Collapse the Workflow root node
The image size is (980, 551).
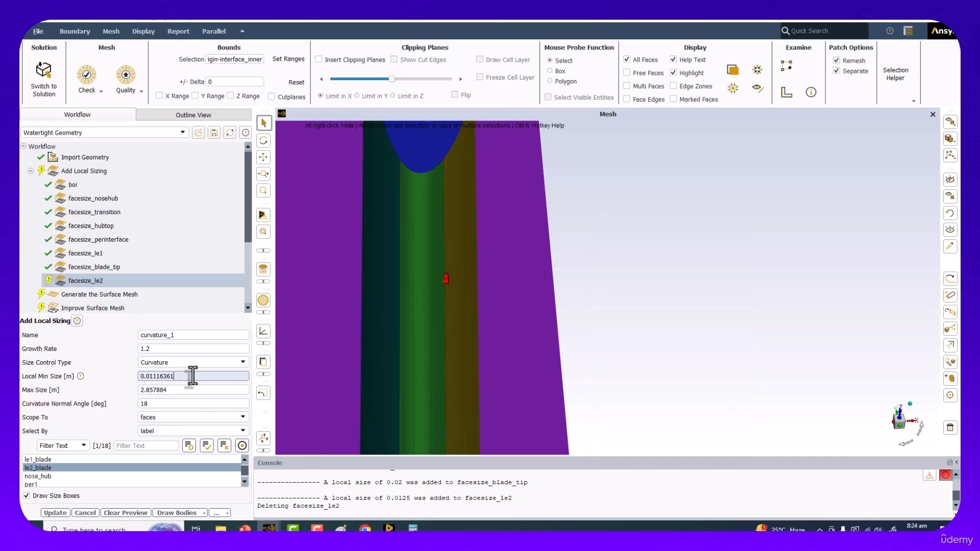tap(23, 146)
